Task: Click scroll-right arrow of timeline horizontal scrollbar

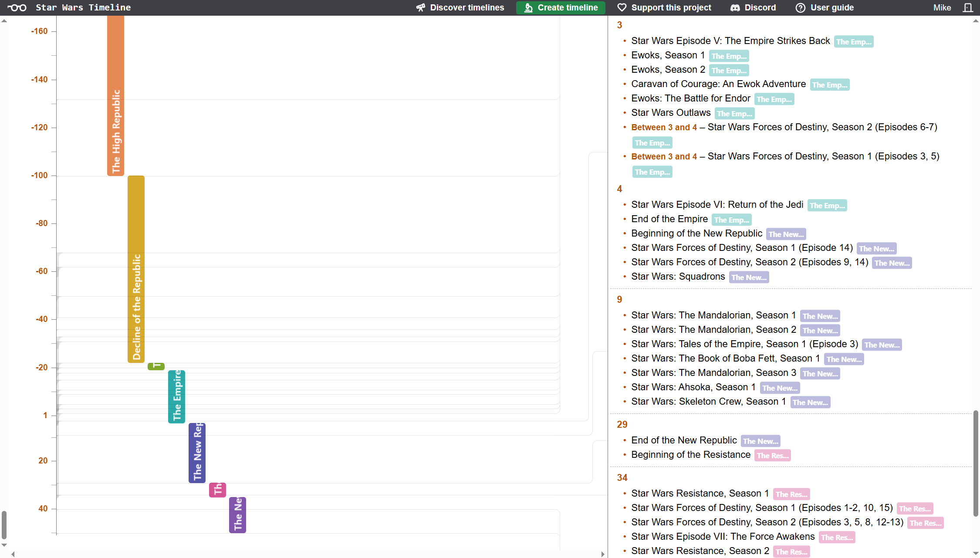Action: tap(602, 554)
